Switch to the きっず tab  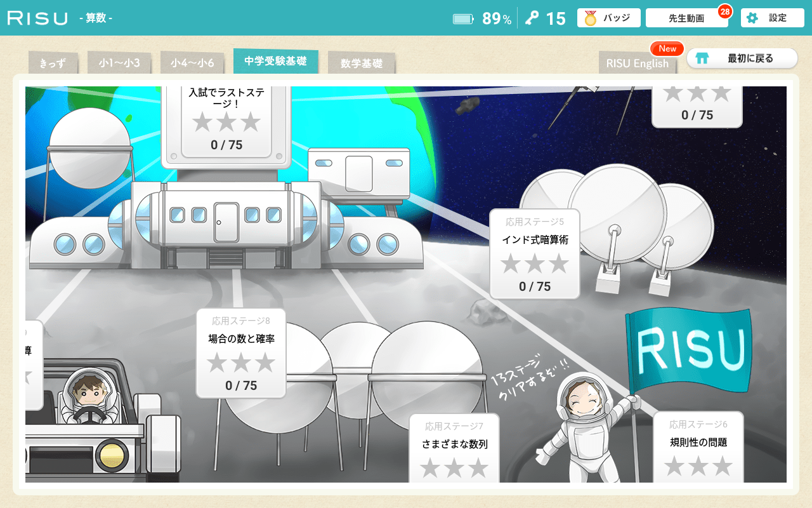53,63
